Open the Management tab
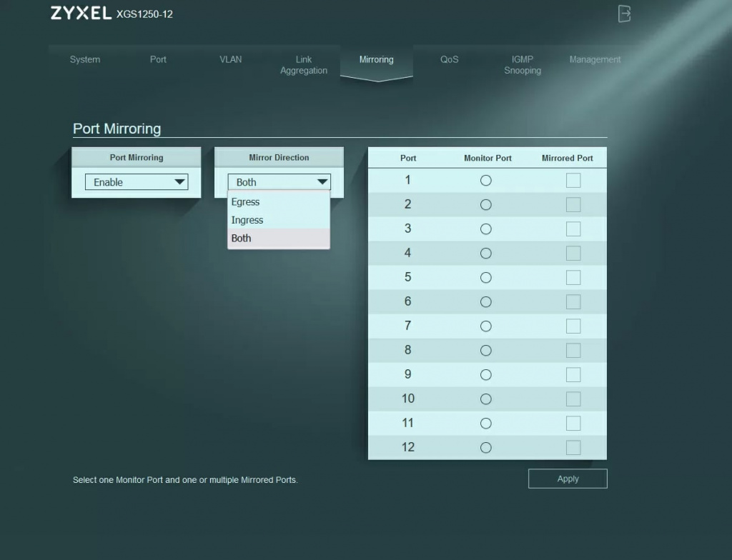Image resolution: width=732 pixels, height=560 pixels. tap(595, 60)
